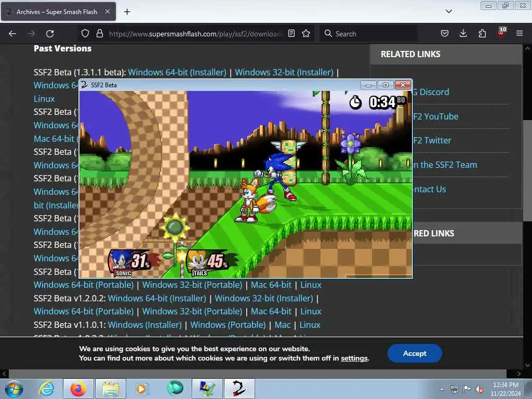
Task: Click Sonic's 31% damage portrait
Action: 130,263
